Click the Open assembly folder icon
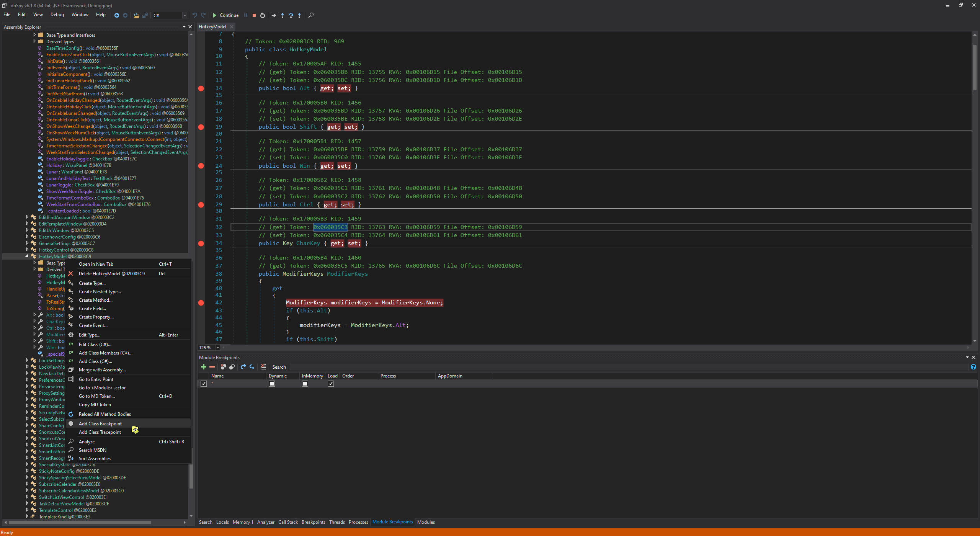Screen dimensions: 980x536 [x=136, y=15]
